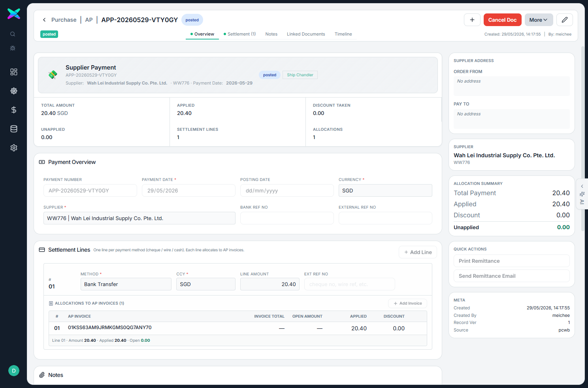Image resolution: width=588 pixels, height=388 pixels.
Task: Click the Pay To No address box
Action: pyautogui.click(x=512, y=119)
